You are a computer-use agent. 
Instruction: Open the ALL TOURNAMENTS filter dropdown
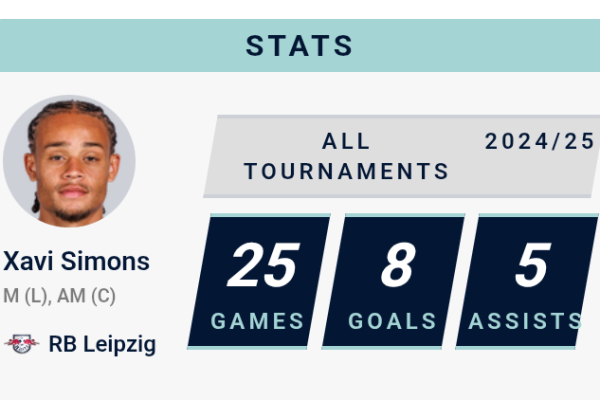pyautogui.click(x=346, y=156)
